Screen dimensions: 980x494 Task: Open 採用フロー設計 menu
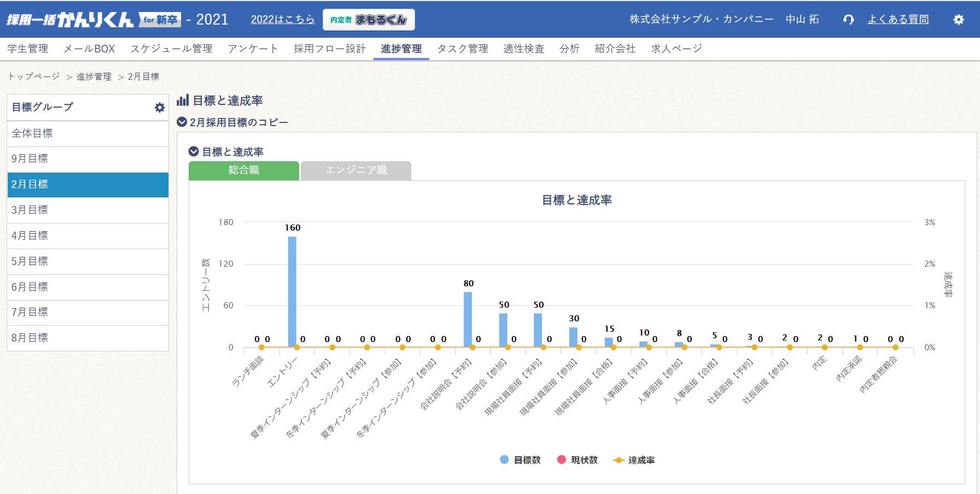point(330,49)
